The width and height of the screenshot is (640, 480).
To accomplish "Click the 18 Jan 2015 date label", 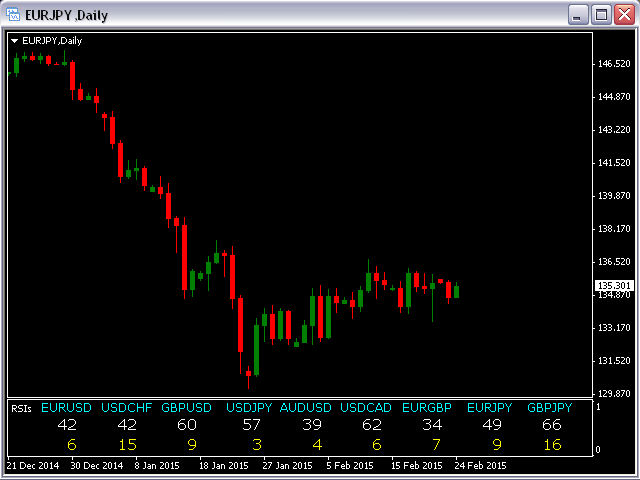I will tap(224, 466).
